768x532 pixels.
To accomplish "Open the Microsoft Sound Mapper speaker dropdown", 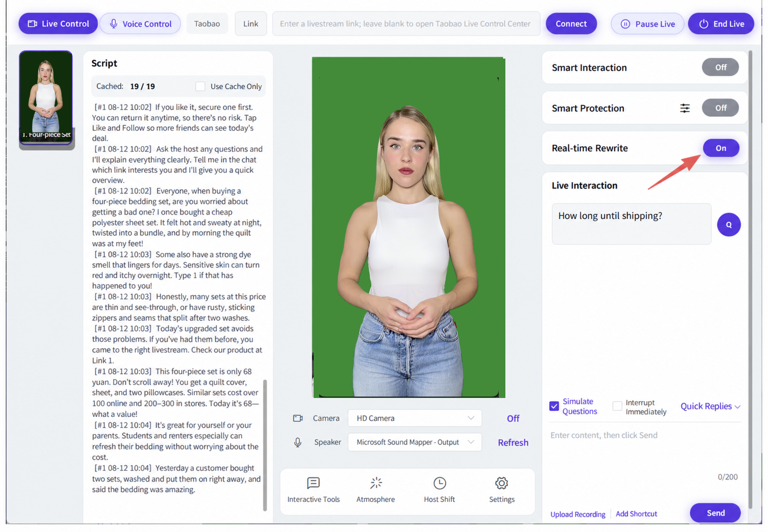I will tap(415, 442).
